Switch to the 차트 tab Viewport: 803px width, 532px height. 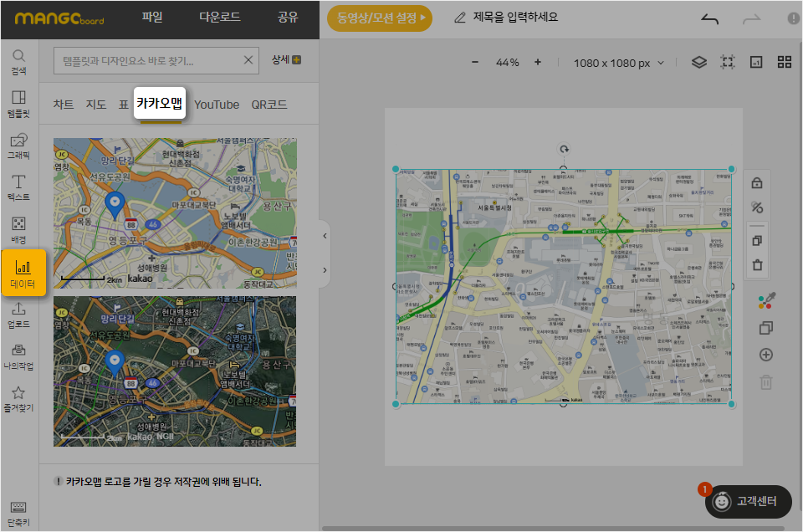click(x=64, y=105)
